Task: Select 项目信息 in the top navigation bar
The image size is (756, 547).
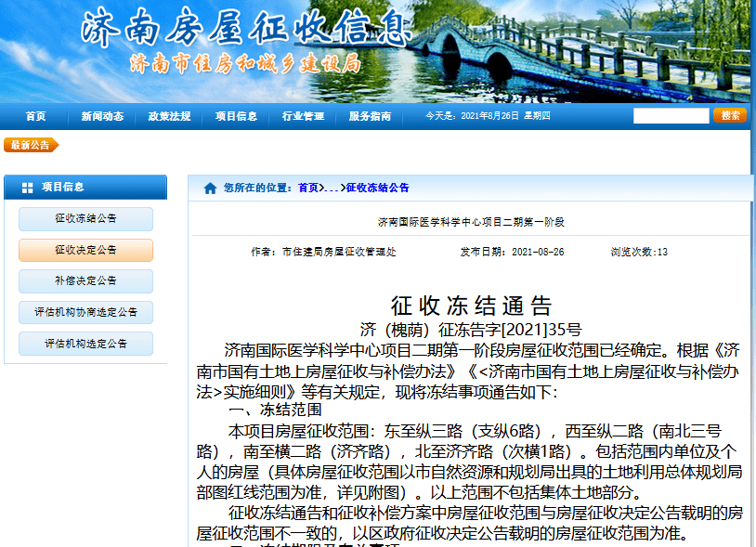Action: [236, 116]
